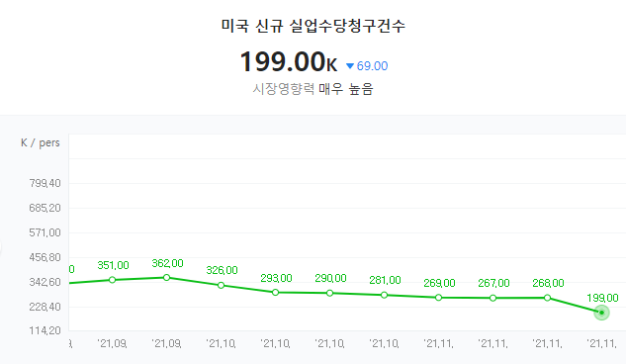Click the 281,00 chart data point
Image resolution: width=626 pixels, height=364 pixels.
pos(384,295)
